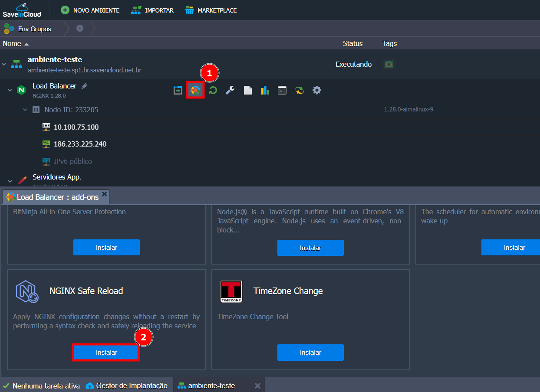Click the TimeZone Change title
This screenshot has width=540, height=392.
[288, 291]
